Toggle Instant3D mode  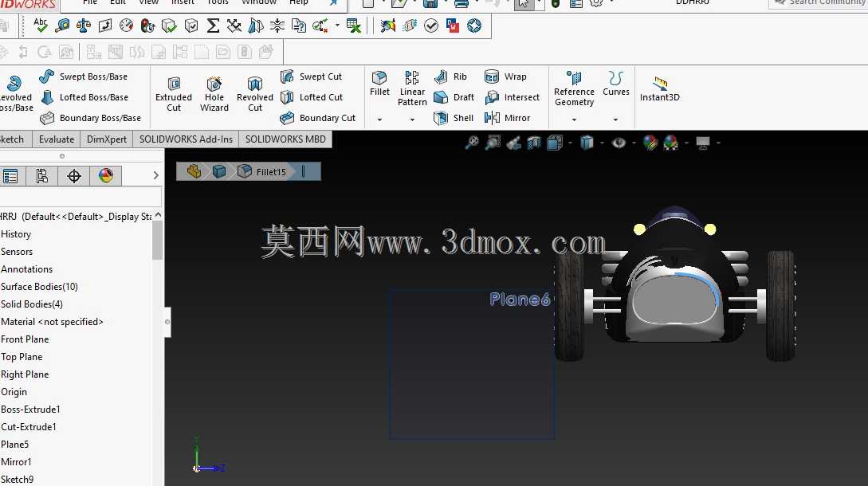click(x=659, y=89)
